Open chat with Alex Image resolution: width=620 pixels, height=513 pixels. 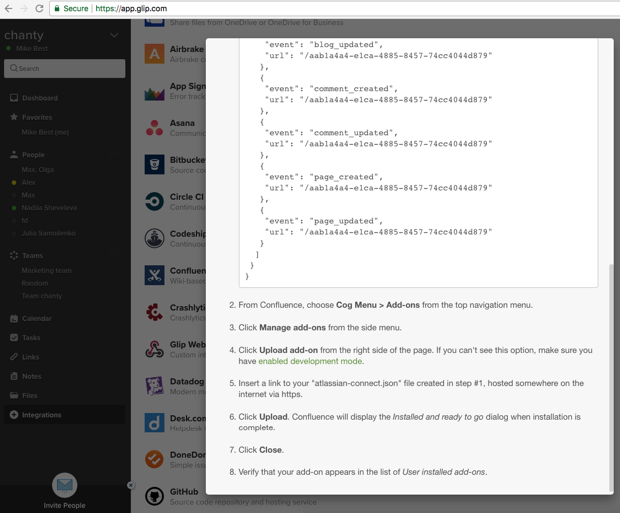pos(28,182)
